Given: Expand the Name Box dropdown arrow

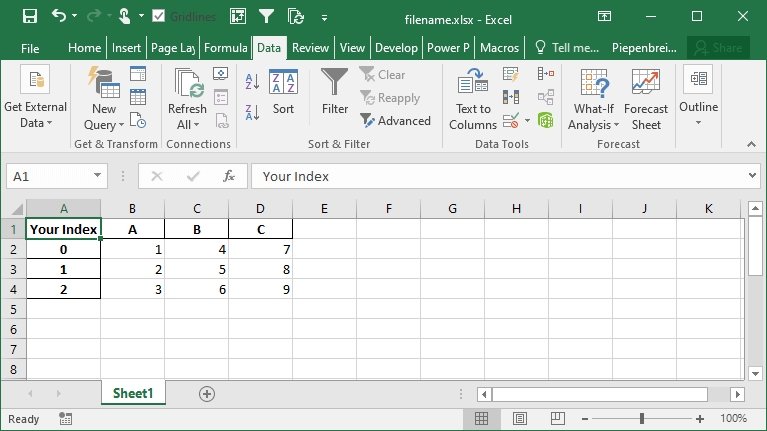Looking at the screenshot, I should coord(97,176).
